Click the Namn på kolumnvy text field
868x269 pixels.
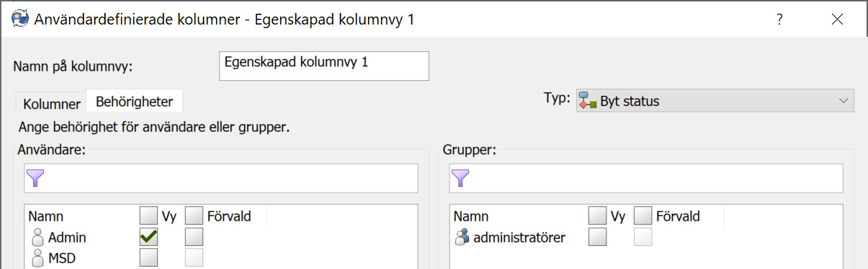323,66
